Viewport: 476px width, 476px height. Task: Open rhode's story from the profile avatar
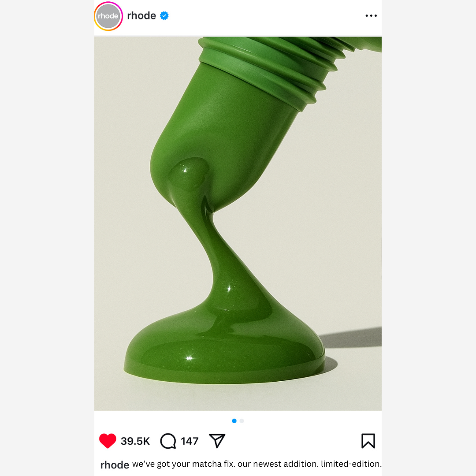click(108, 16)
